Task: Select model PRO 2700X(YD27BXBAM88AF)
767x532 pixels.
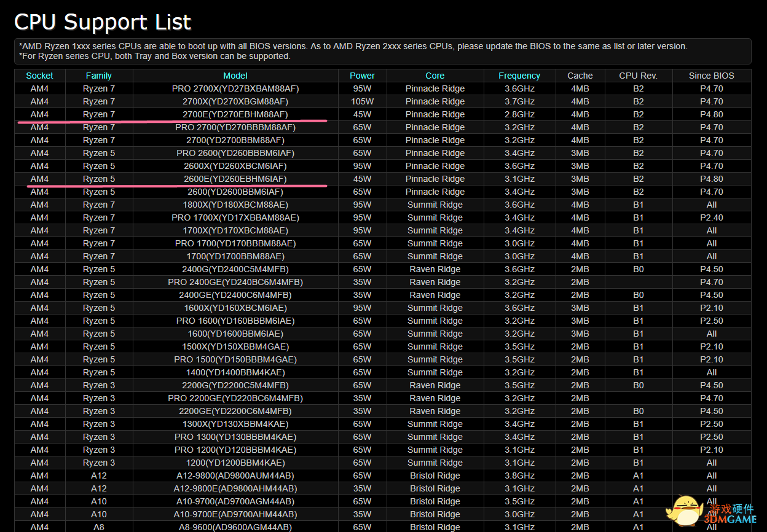Action: [x=235, y=88]
